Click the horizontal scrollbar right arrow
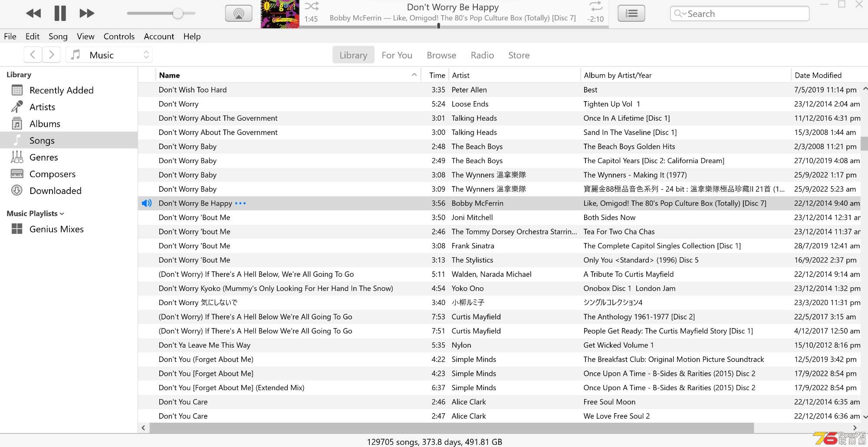The height and width of the screenshot is (447, 868). point(855,428)
